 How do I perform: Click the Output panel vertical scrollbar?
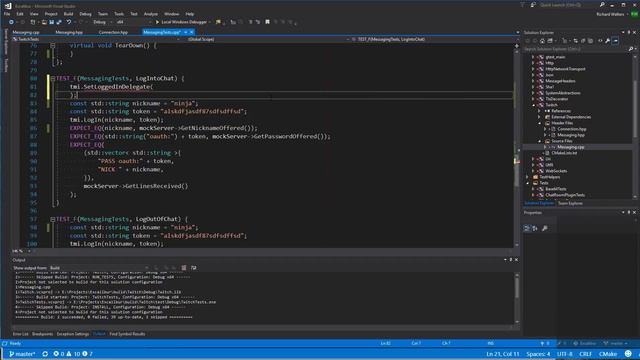coord(517,298)
